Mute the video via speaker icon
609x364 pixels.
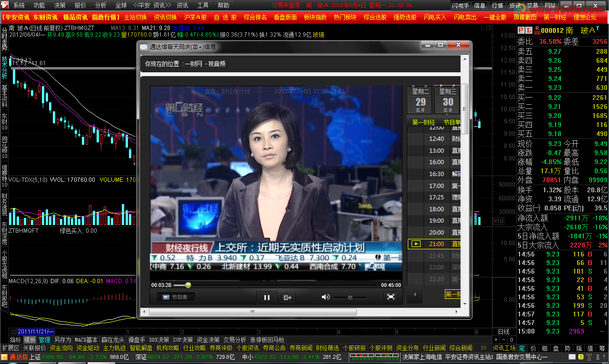(x=325, y=297)
